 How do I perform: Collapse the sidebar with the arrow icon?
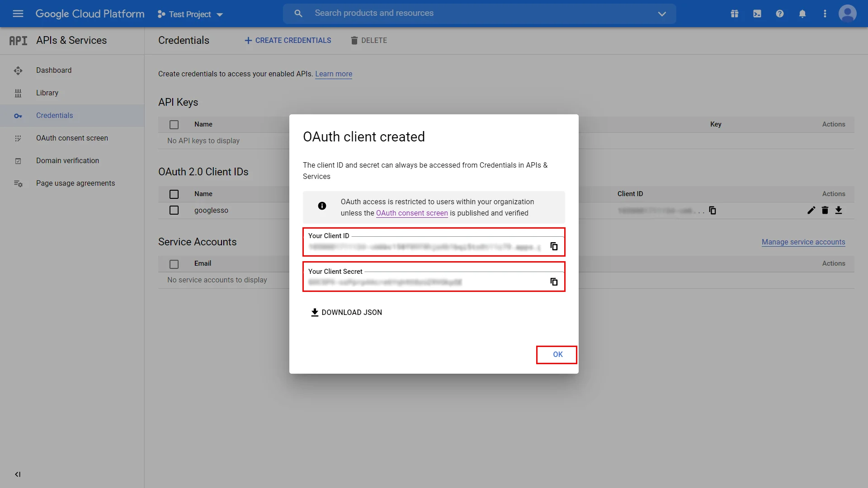(x=18, y=474)
